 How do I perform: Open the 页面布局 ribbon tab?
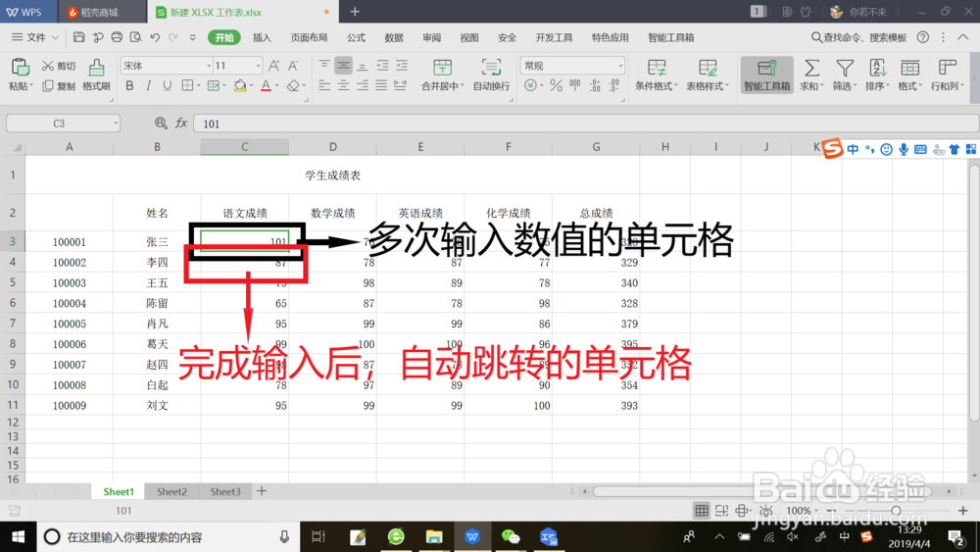pyautogui.click(x=309, y=37)
